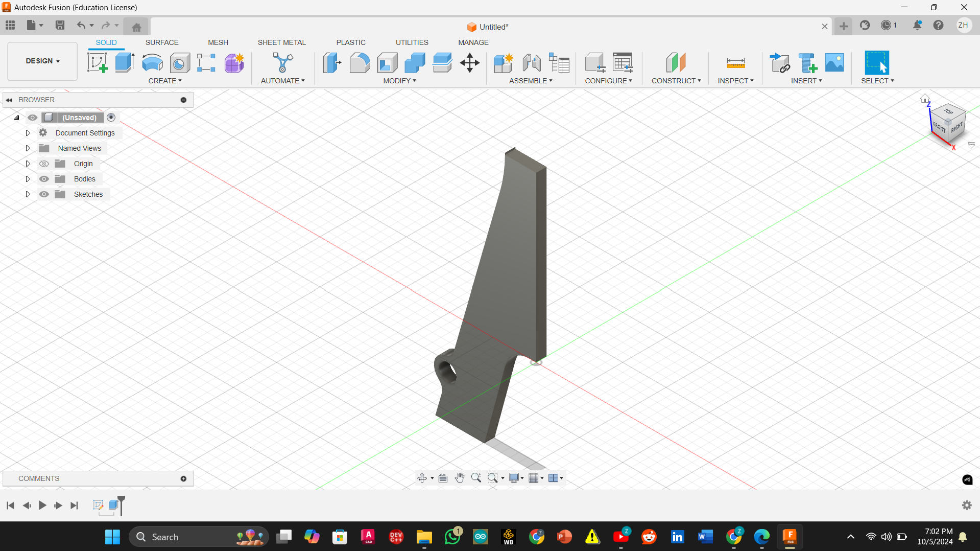Play the timeline animation
Image resolution: width=980 pixels, height=551 pixels.
coord(42,506)
